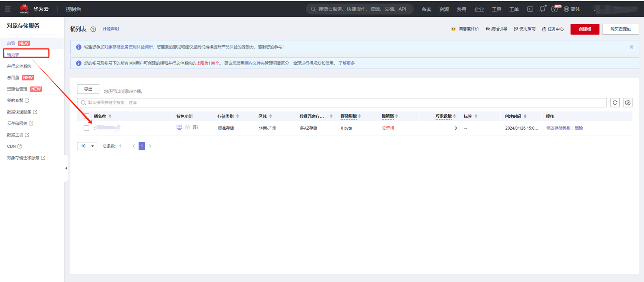
Task: Click the help question mark beside 桶列表
Action: click(x=93, y=29)
